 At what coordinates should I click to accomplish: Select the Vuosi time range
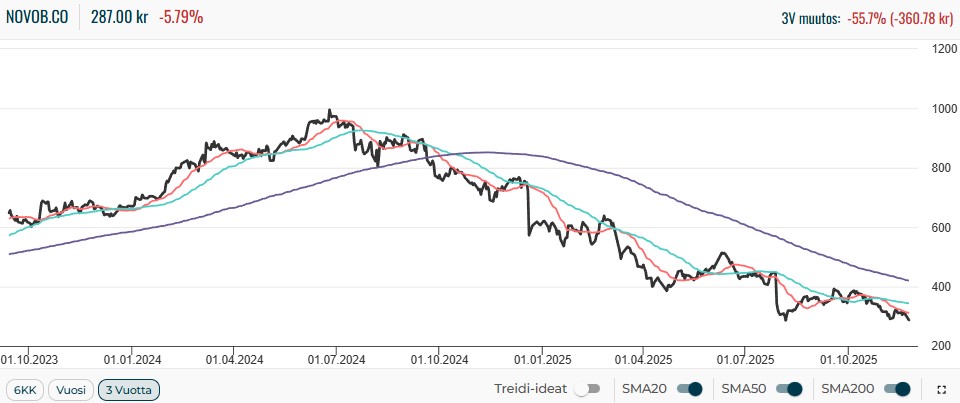tap(71, 389)
